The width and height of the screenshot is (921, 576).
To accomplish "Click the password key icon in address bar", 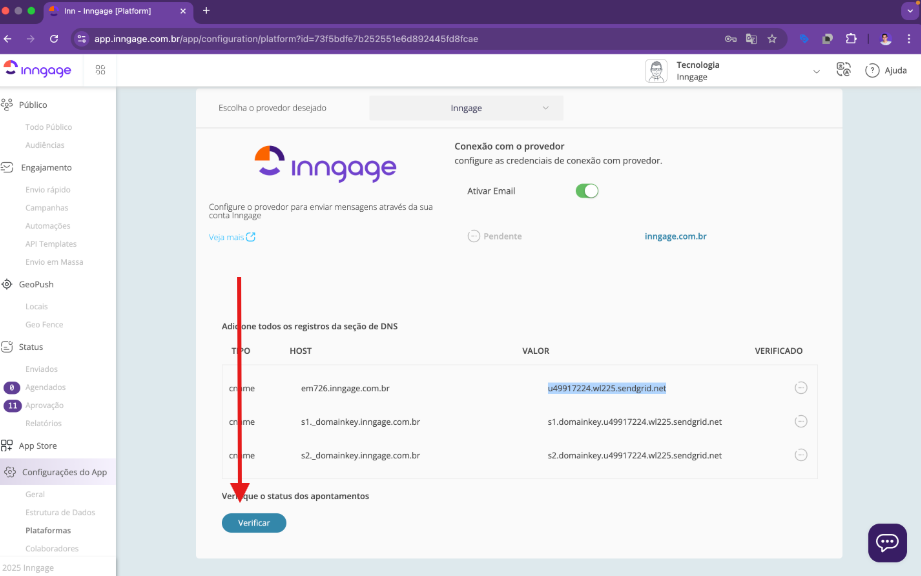I will pyautogui.click(x=731, y=39).
